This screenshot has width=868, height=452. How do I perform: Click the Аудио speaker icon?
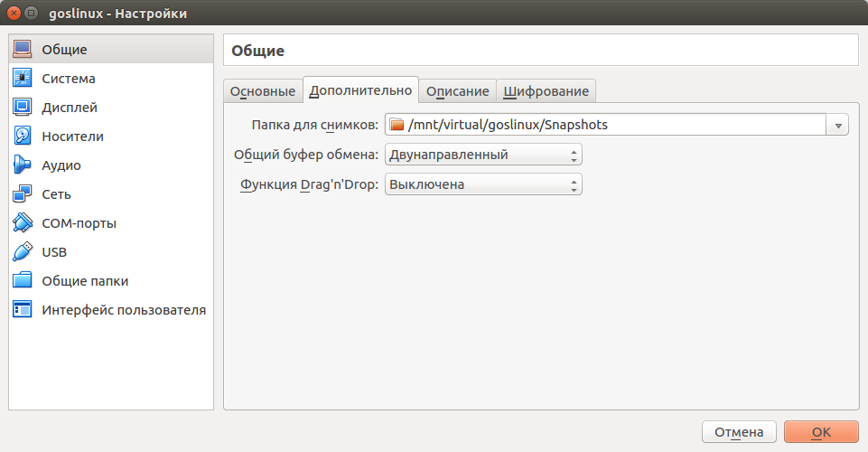(23, 165)
